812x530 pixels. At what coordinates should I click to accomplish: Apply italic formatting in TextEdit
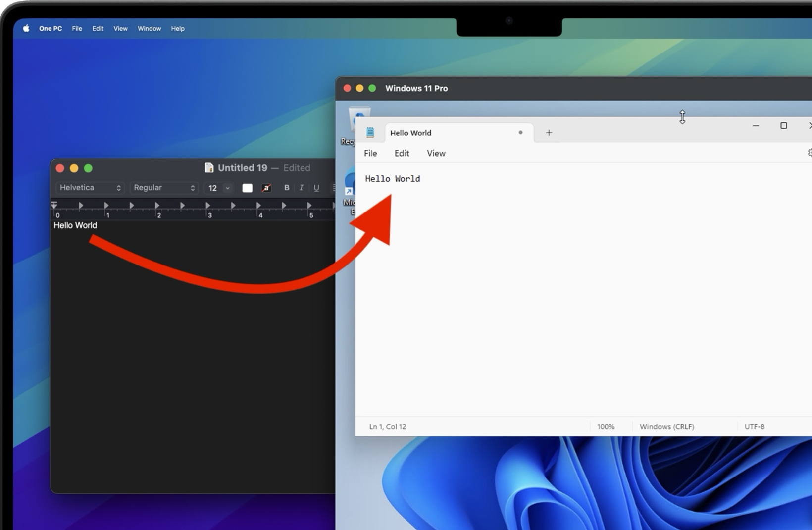pyautogui.click(x=302, y=188)
